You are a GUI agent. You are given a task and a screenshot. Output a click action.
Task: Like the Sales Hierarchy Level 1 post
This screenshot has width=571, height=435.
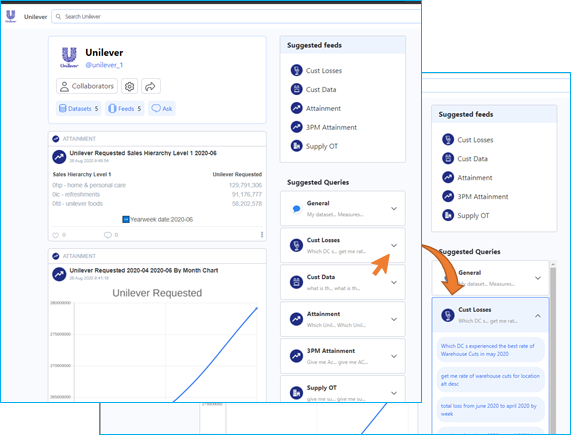tap(56, 235)
